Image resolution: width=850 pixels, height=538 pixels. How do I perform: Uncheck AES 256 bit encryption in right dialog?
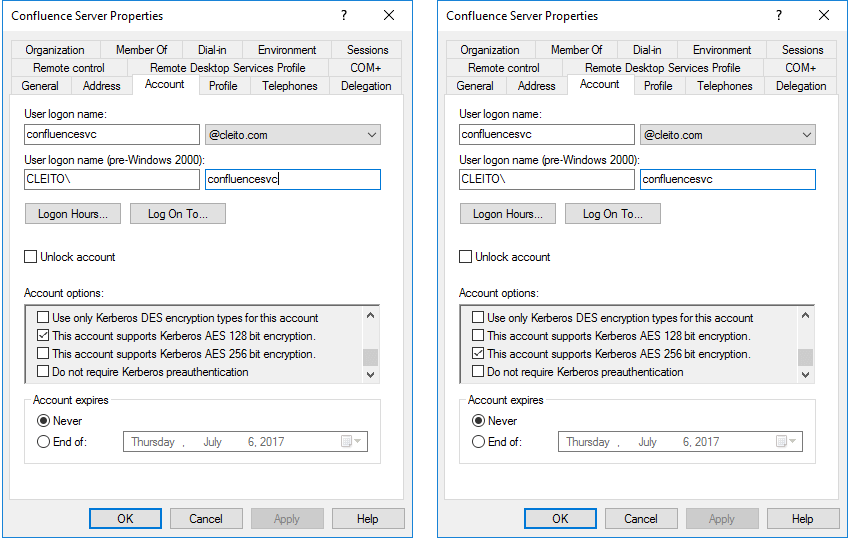(478, 353)
